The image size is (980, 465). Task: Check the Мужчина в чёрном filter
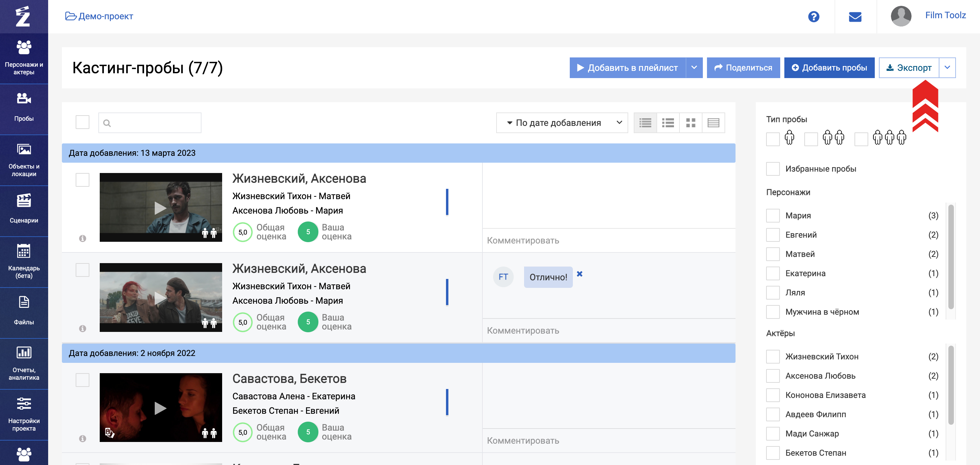click(x=772, y=312)
